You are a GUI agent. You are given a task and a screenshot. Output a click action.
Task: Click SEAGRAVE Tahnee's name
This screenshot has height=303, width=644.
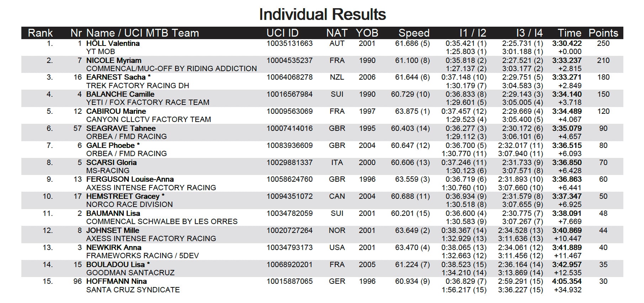pyautogui.click(x=121, y=128)
